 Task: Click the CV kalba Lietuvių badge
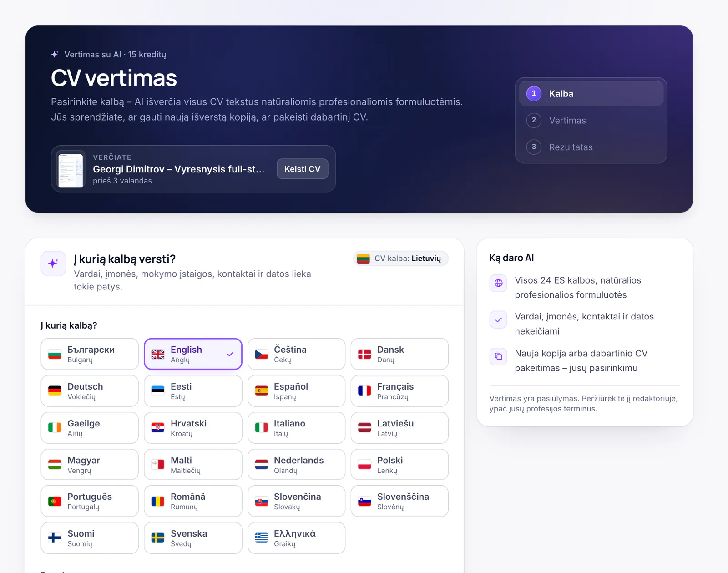click(400, 259)
